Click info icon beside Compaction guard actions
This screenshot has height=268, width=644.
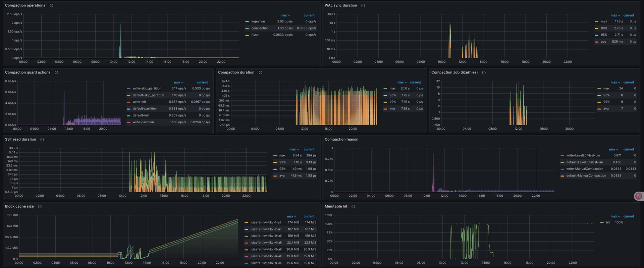pos(56,73)
